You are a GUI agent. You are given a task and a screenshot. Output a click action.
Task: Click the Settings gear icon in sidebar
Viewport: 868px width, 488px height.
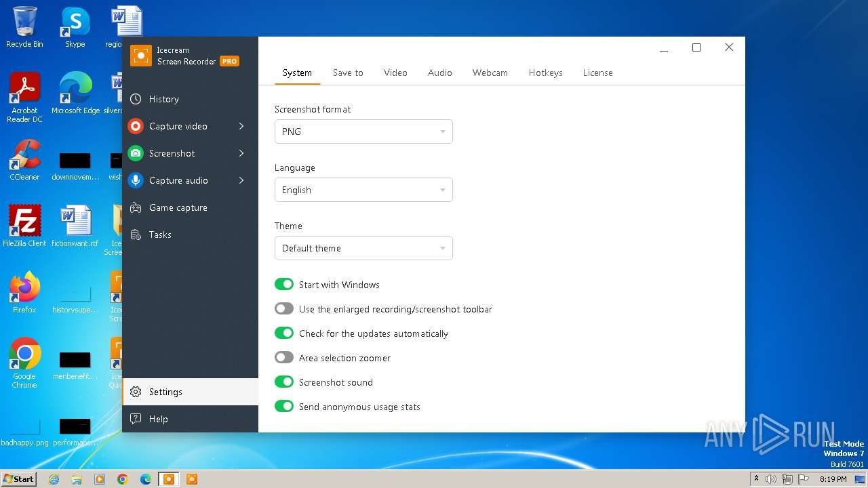coord(136,392)
